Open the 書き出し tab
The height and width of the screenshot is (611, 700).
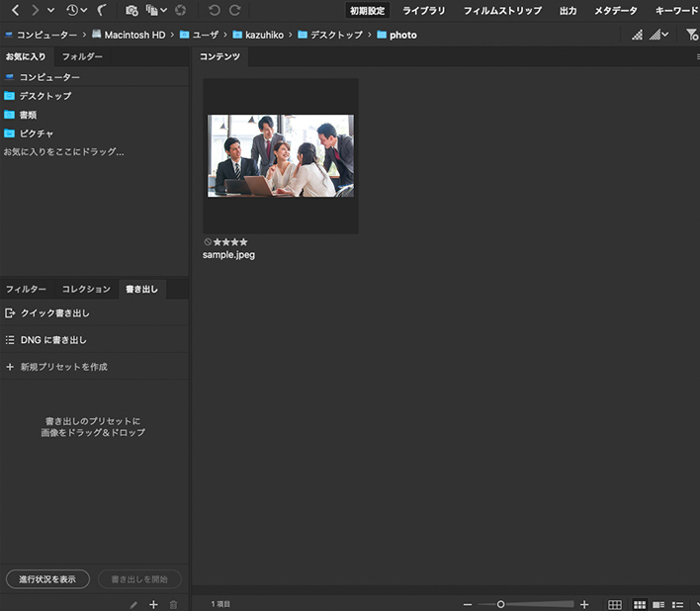click(x=142, y=290)
